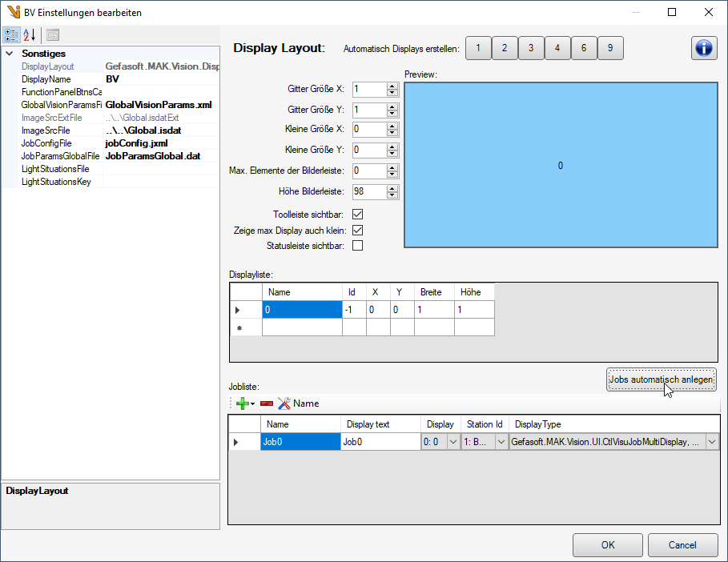Toggle Toolleiste sichtbar checkbox
Image resolution: width=728 pixels, height=562 pixels.
(x=357, y=215)
